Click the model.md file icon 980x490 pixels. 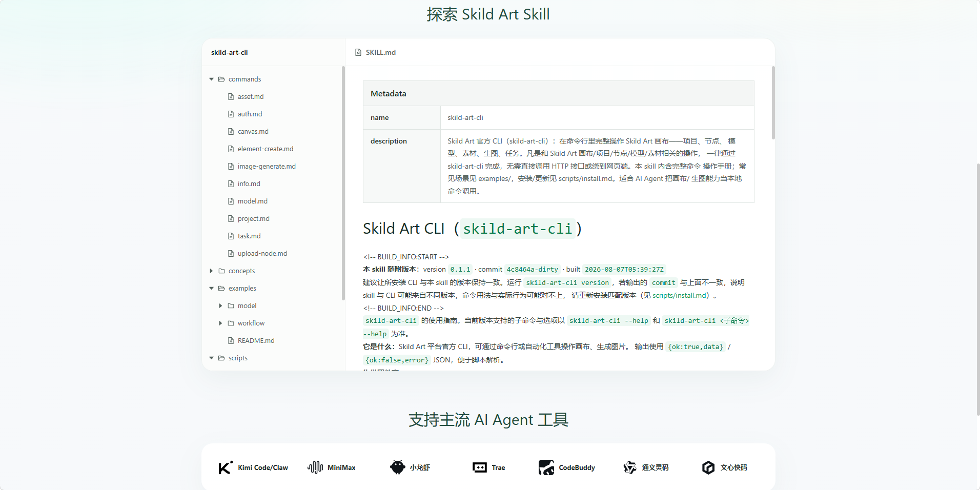coord(231,201)
